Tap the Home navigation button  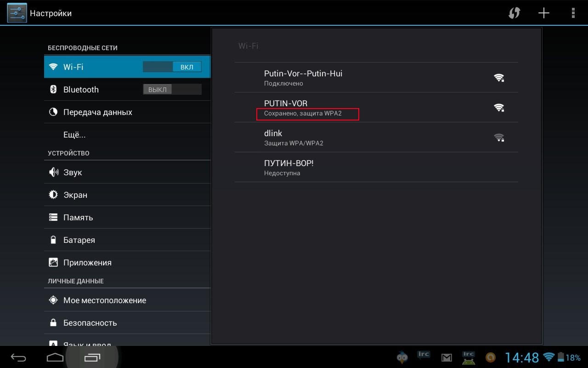coord(55,357)
